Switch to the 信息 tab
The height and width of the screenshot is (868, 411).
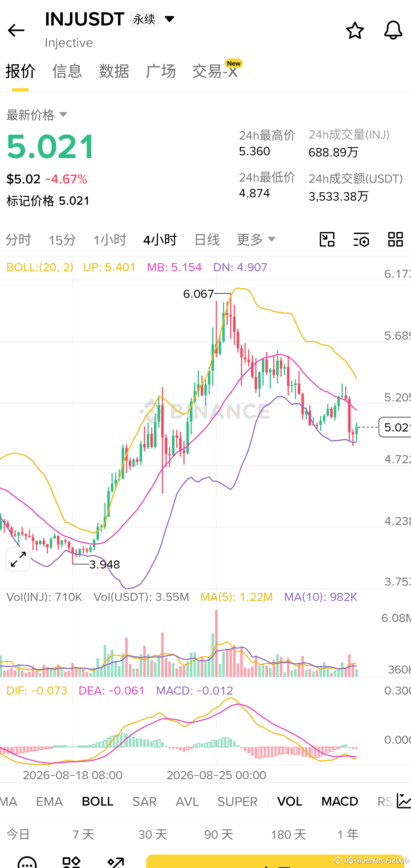click(x=67, y=71)
